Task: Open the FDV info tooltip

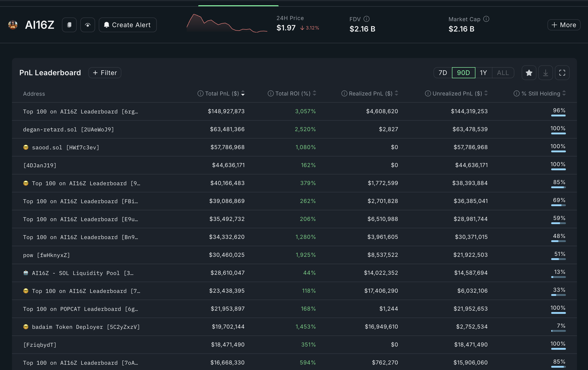Action: [367, 19]
